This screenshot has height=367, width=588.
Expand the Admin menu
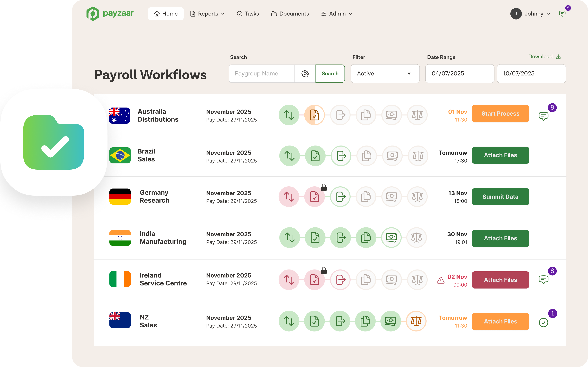click(337, 14)
